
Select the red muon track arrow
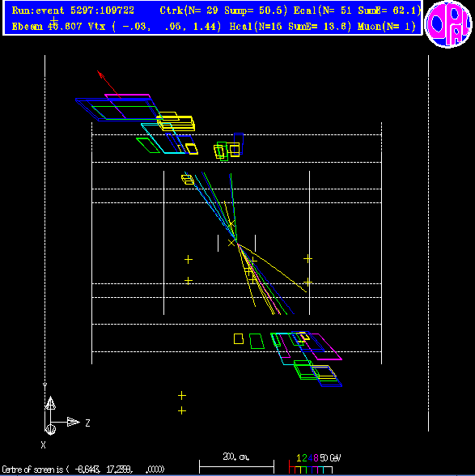(x=109, y=84)
